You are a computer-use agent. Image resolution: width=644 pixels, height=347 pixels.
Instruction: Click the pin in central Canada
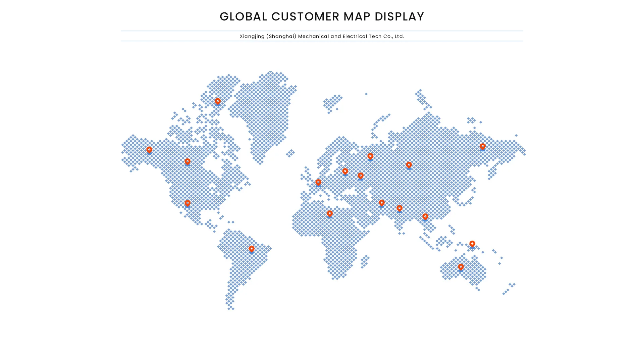point(187,162)
